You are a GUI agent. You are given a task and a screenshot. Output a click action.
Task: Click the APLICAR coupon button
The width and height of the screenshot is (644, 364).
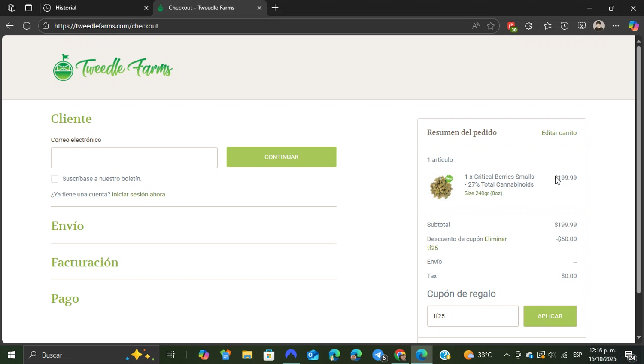click(550, 316)
